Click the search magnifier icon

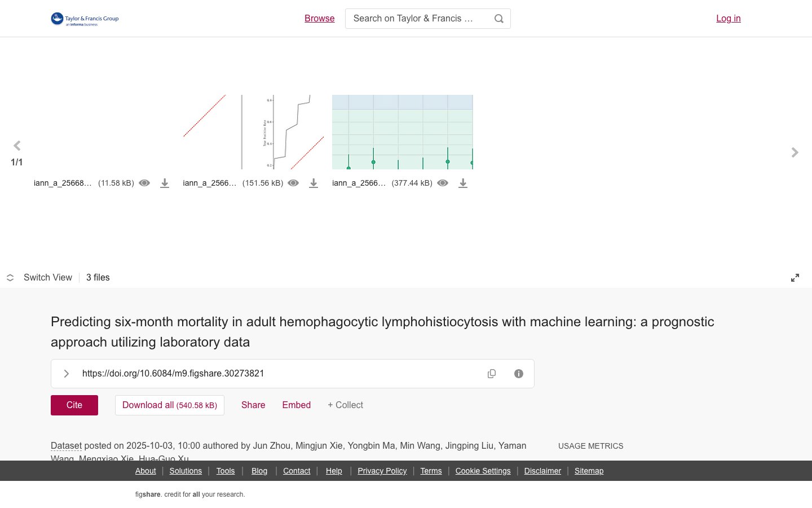tap(498, 19)
